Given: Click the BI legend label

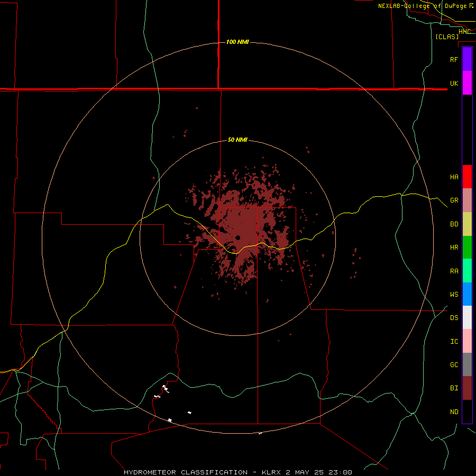Looking at the screenshot, I should click(x=454, y=388).
